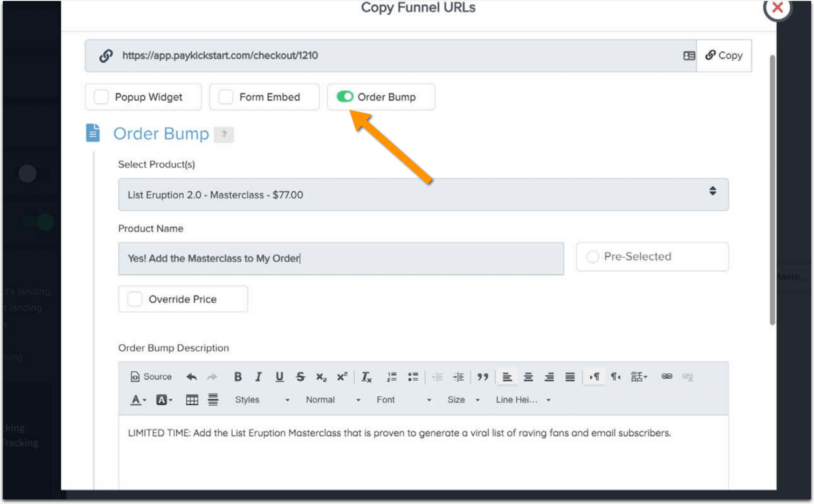Apply Superscript formatting
Screen dimensions: 814x504
pyautogui.click(x=342, y=377)
